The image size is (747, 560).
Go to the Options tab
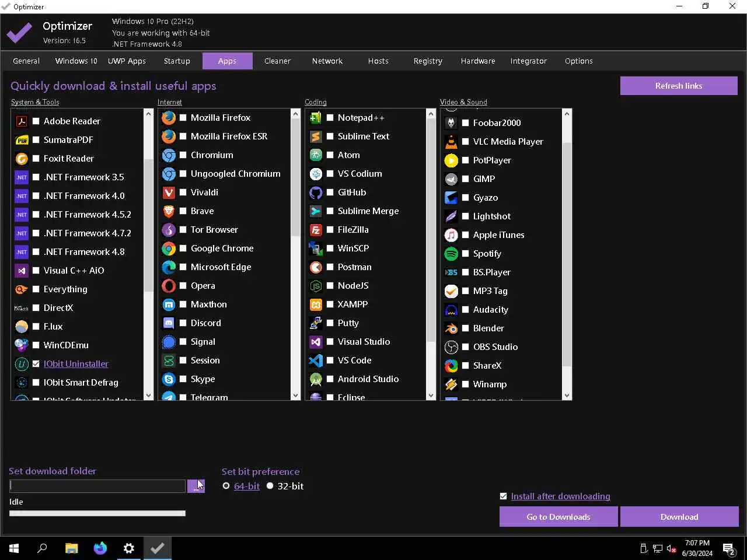pos(579,61)
